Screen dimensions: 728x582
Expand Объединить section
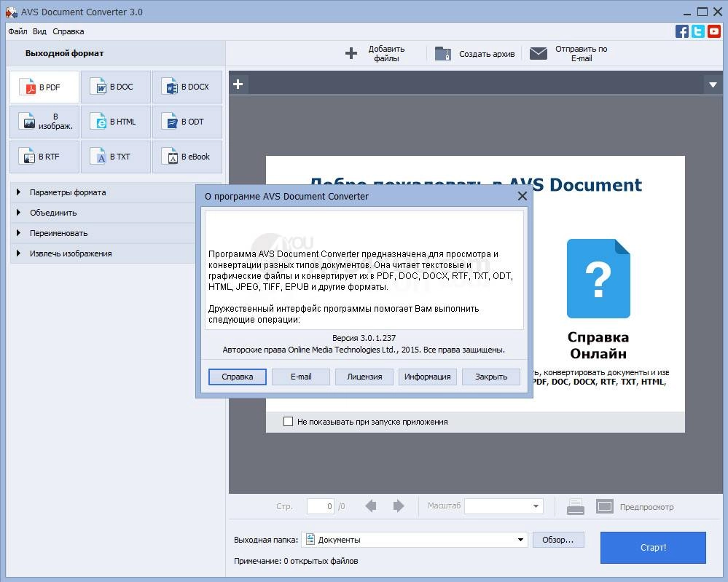click(x=103, y=213)
